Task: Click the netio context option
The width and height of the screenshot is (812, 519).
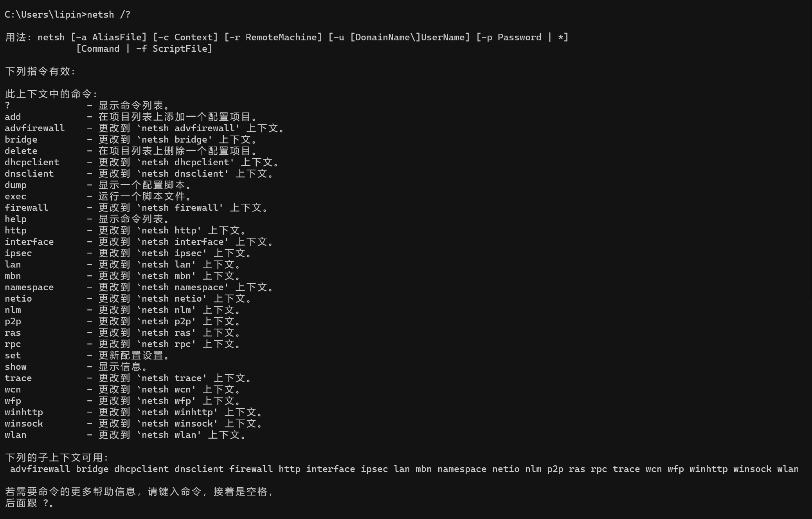Action: (18, 298)
